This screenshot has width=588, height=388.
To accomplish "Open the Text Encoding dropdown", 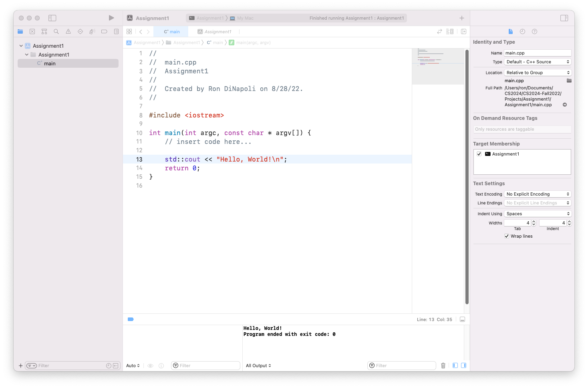I will click(x=537, y=194).
